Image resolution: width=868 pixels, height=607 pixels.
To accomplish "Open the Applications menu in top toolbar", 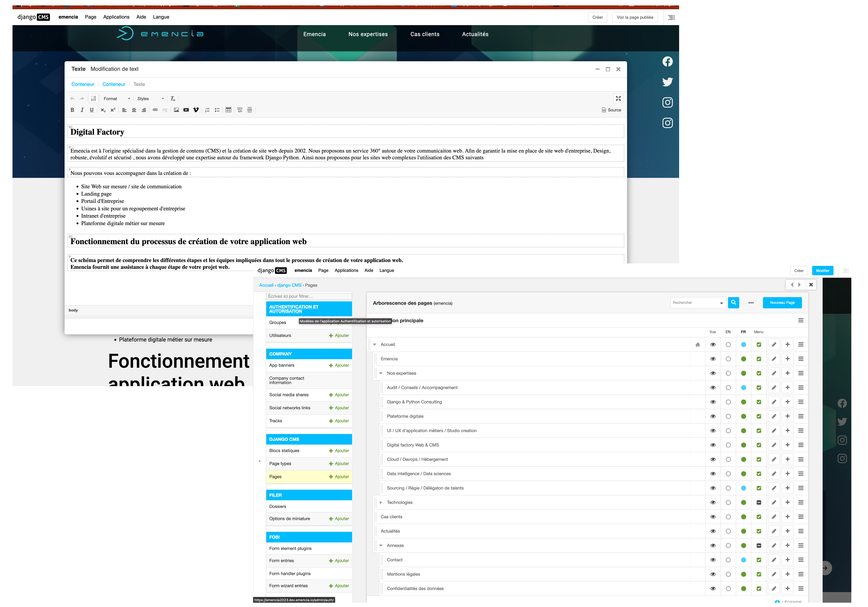I will [116, 17].
